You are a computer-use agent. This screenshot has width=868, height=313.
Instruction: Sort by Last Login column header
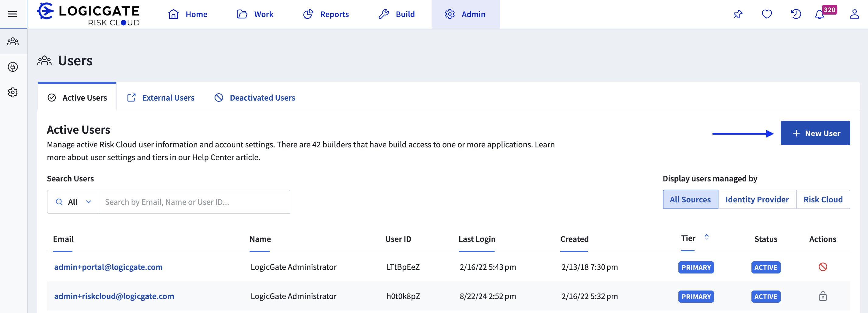point(477,239)
